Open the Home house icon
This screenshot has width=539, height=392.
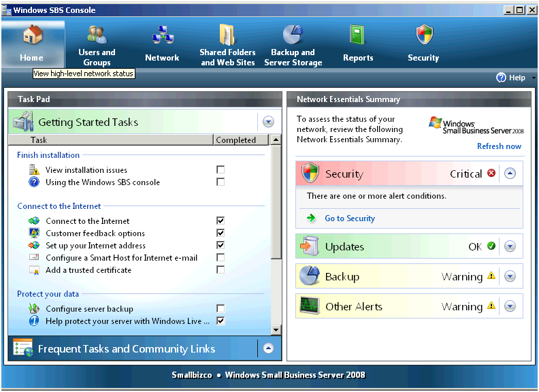[33, 35]
